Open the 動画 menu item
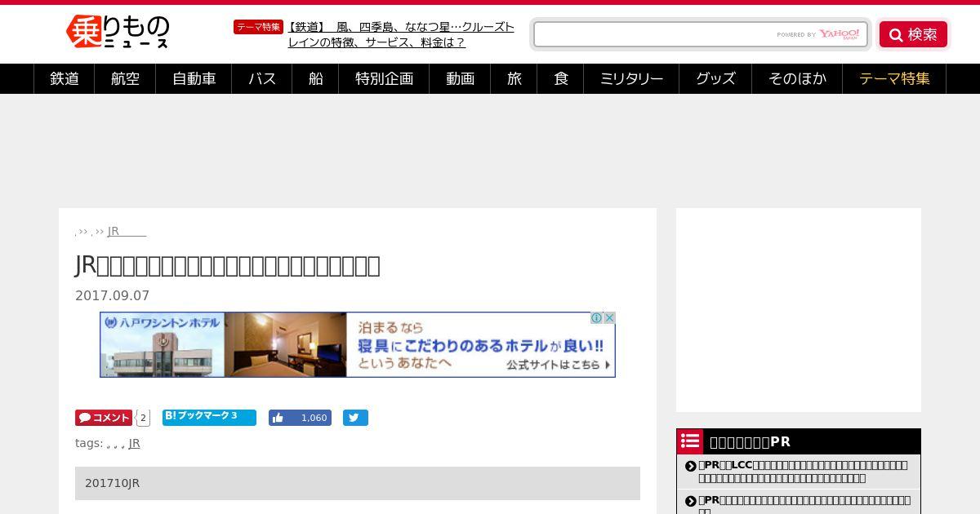This screenshot has height=514, width=980. 461,78
